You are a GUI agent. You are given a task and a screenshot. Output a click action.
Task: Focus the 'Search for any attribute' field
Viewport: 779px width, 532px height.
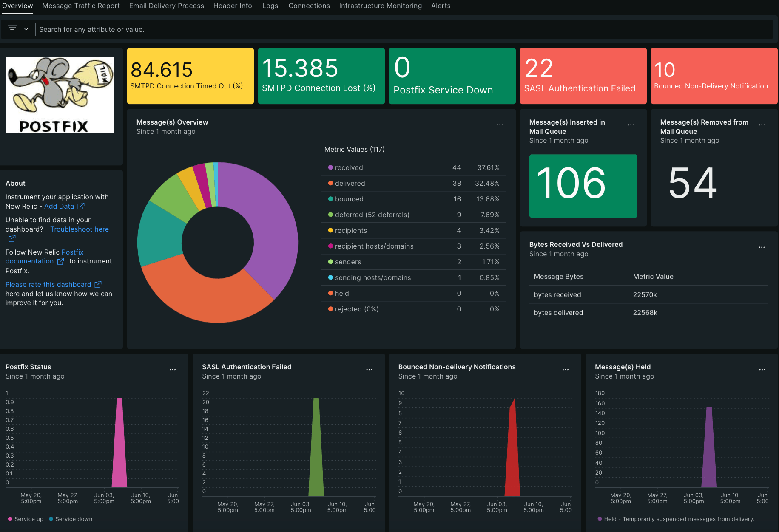[404, 29]
